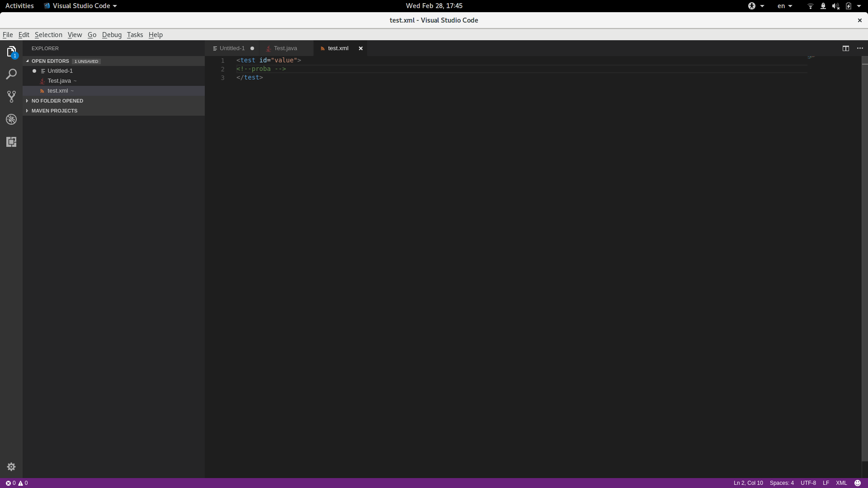Click Ln 2, Col 10 to go to line
Image resolution: width=868 pixels, height=488 pixels.
point(748,483)
